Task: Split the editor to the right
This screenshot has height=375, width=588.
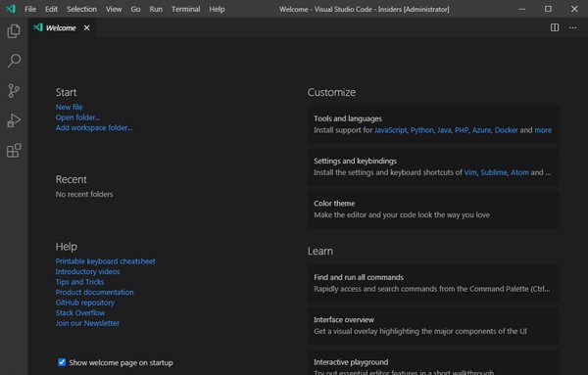Action: [x=555, y=27]
